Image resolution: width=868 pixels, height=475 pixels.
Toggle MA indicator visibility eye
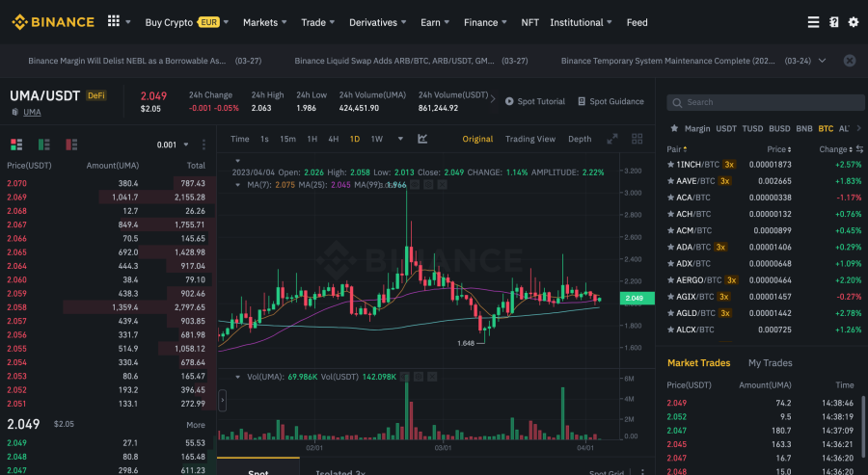pyautogui.click(x=414, y=185)
